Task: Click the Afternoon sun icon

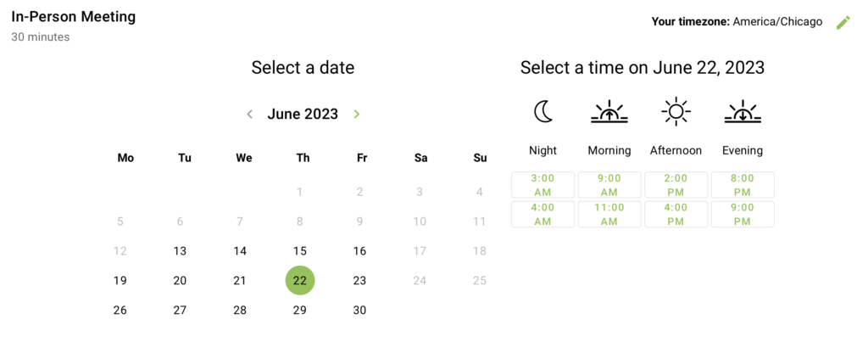Action: pos(676,111)
